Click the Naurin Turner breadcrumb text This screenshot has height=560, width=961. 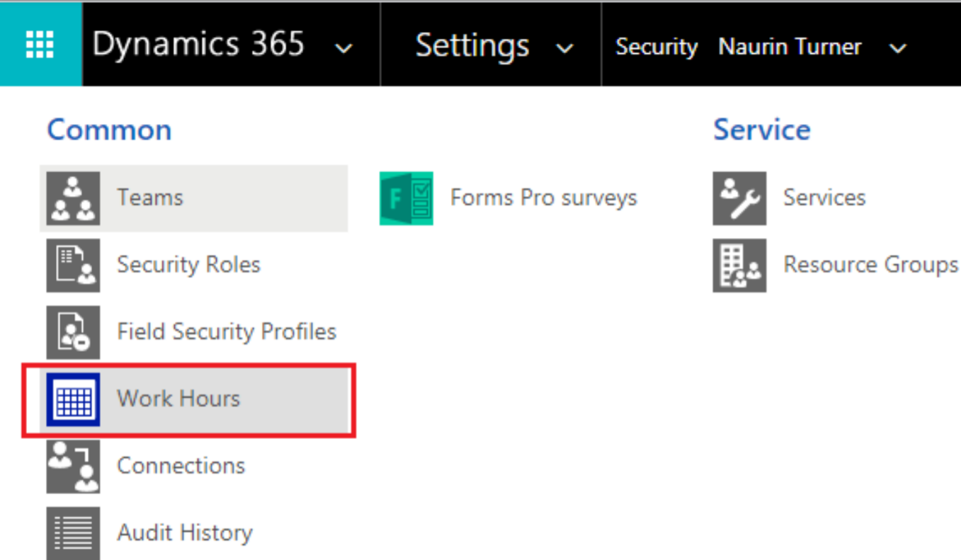[790, 47]
